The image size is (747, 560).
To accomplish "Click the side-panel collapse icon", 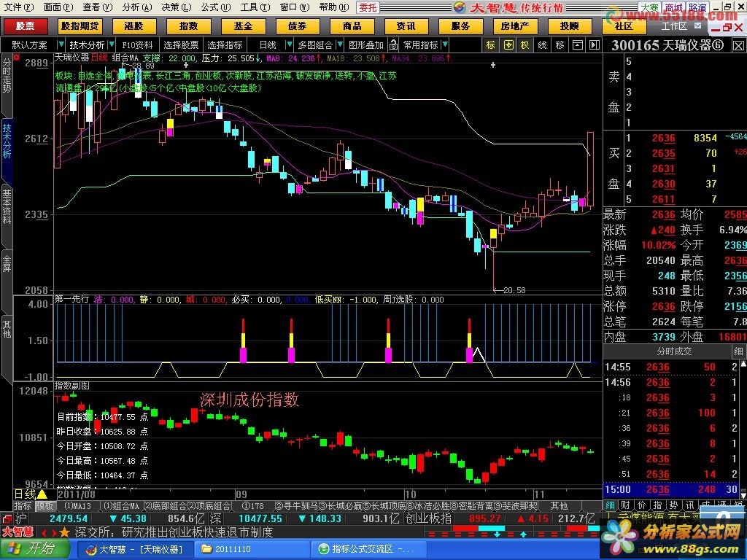I will click(594, 45).
